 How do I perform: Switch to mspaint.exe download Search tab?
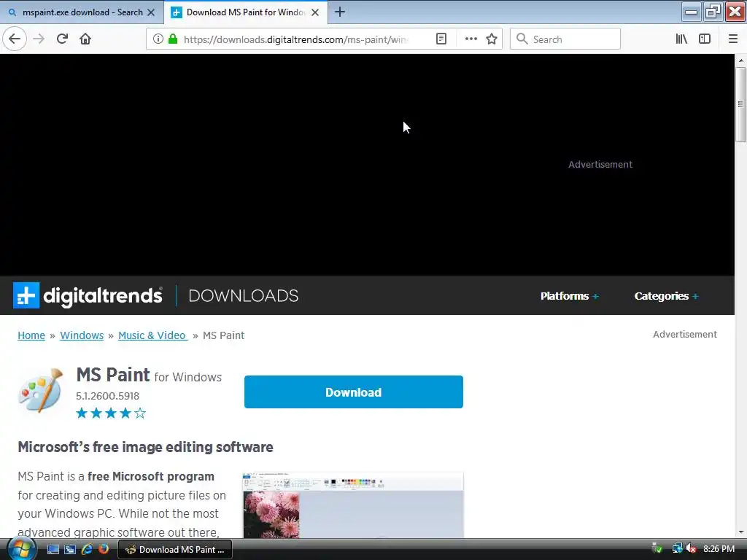coord(82,12)
